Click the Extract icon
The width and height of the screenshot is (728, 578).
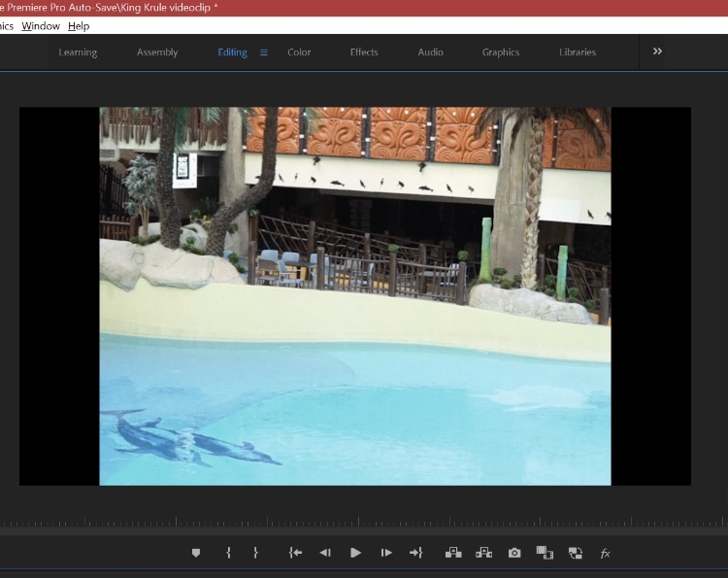483,553
